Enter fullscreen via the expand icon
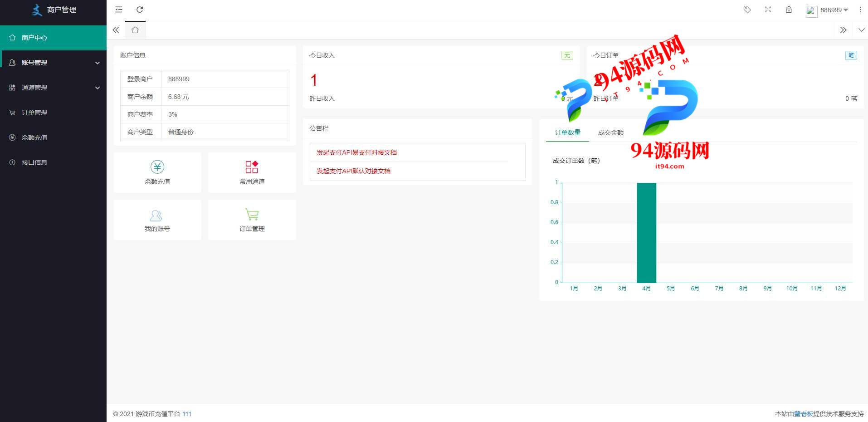The height and width of the screenshot is (422, 868). click(768, 10)
